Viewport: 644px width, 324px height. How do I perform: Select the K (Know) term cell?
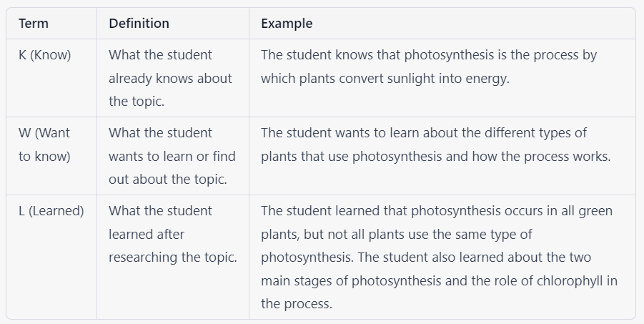coord(45,55)
